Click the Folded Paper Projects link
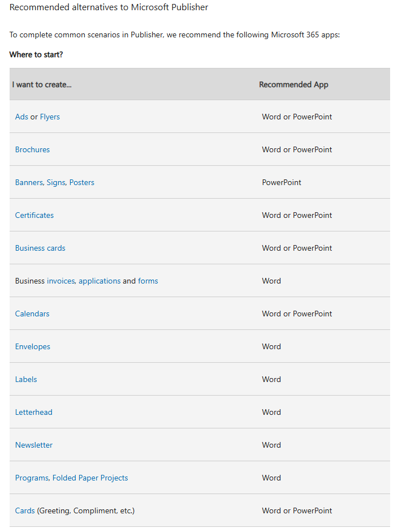 click(90, 478)
